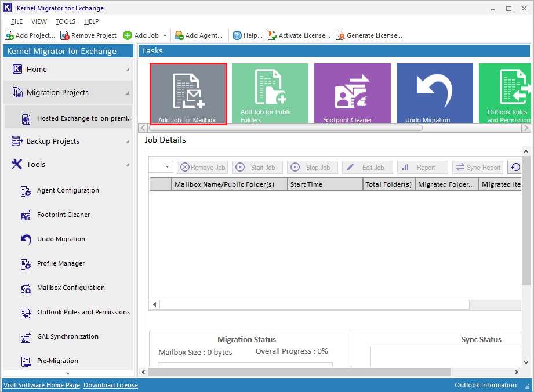Screen dimensions: 534x392
Task: Click the Profile Manager icon
Action: point(26,264)
